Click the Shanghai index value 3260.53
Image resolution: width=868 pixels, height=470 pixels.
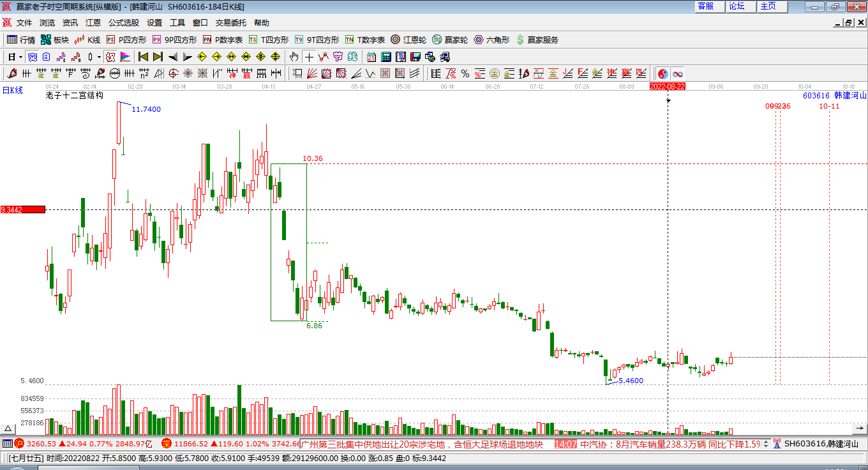pos(41,444)
